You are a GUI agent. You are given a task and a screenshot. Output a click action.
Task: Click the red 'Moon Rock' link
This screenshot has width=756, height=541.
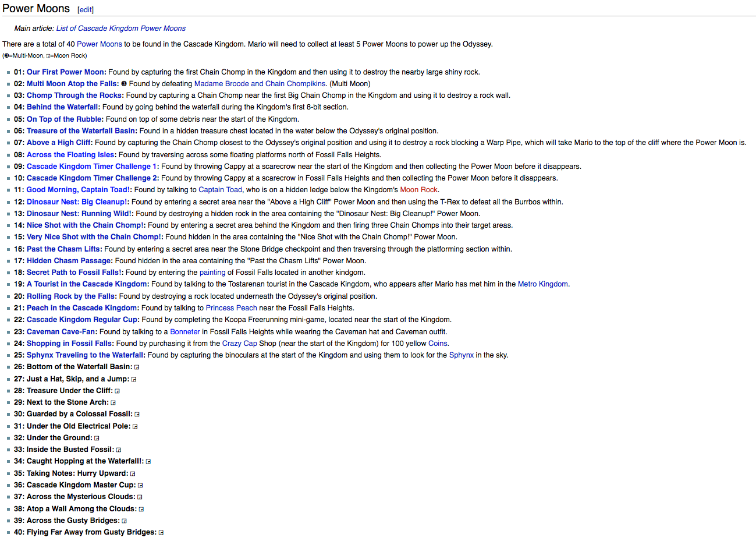pyautogui.click(x=418, y=190)
